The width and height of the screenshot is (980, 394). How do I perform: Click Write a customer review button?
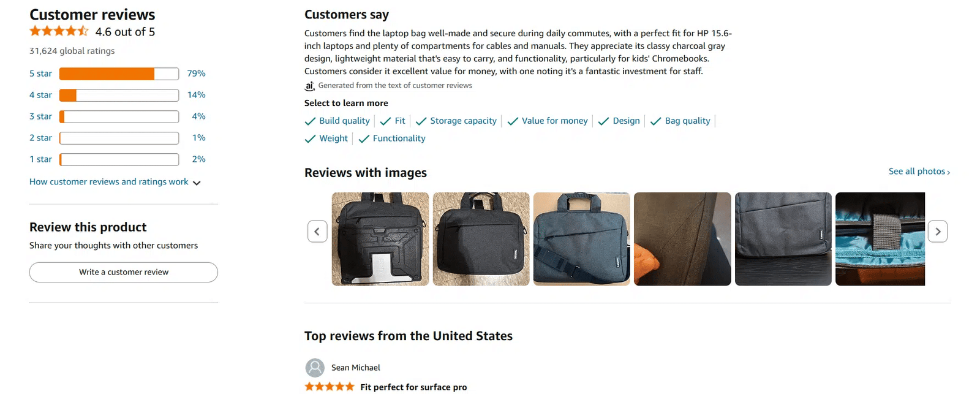coord(124,272)
